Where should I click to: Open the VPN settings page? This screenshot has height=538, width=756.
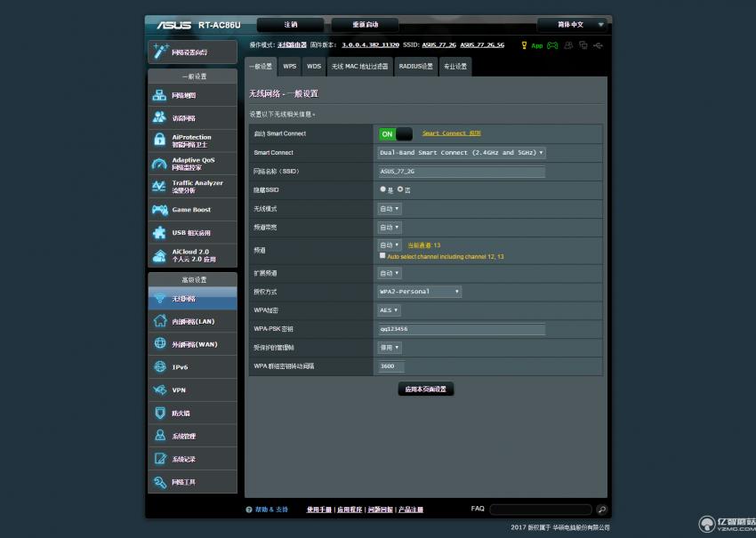178,389
